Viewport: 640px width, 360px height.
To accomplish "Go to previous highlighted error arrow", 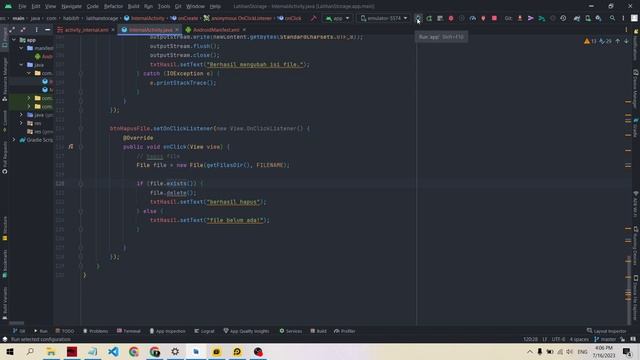I will [618, 41].
